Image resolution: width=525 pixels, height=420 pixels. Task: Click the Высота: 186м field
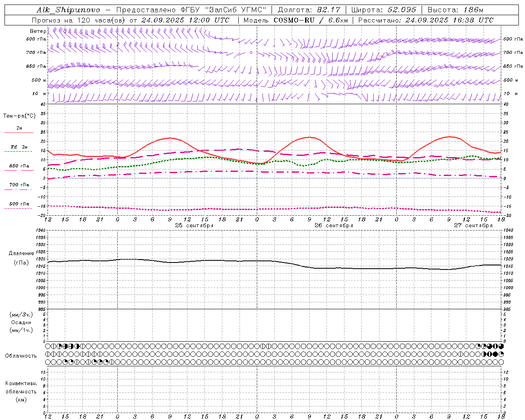coord(455,10)
